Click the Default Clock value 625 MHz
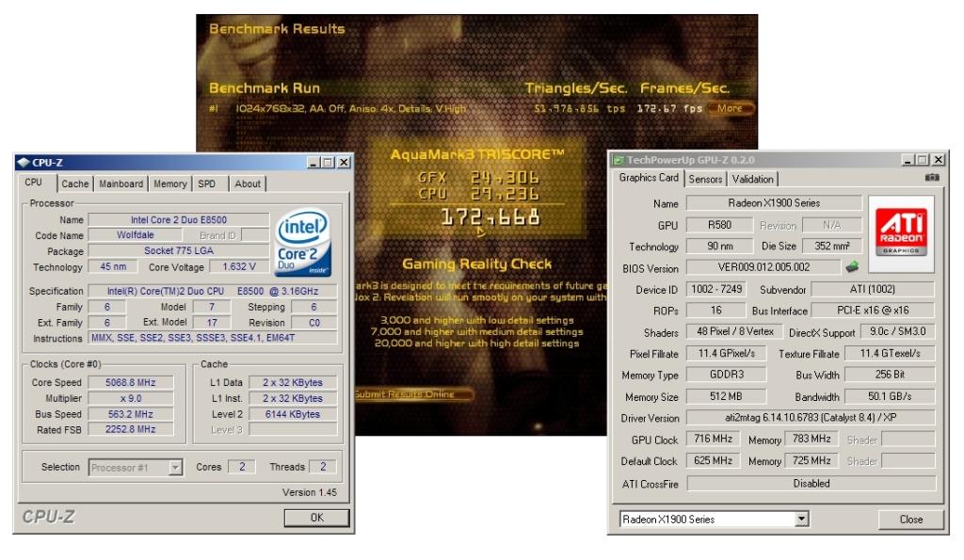This screenshot has height=560, width=964. (x=714, y=460)
